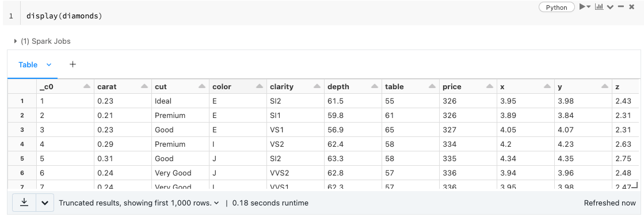Image resolution: width=644 pixels, height=217 pixels.
Task: Sort by the depth column arrow
Action: 374,86
